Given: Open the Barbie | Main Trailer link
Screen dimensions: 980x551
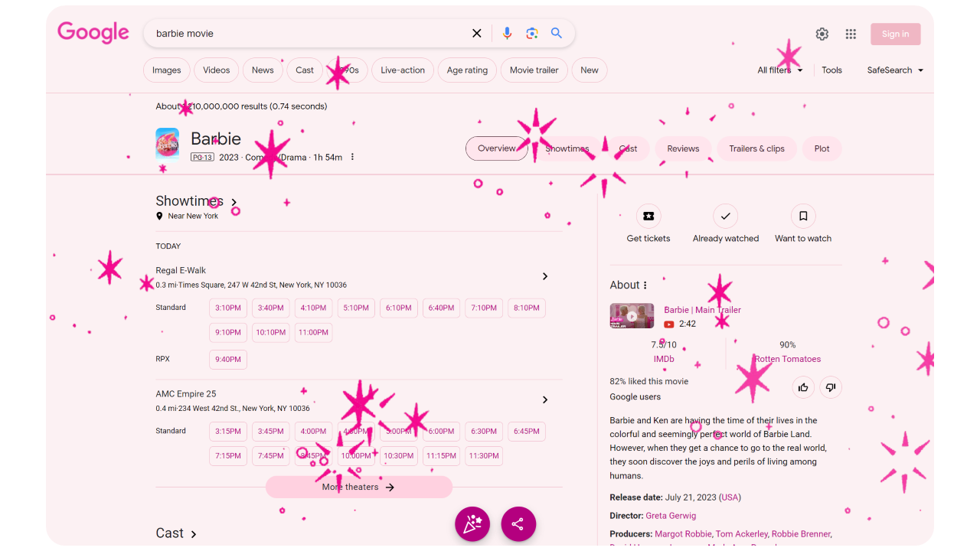Looking at the screenshot, I should (703, 310).
